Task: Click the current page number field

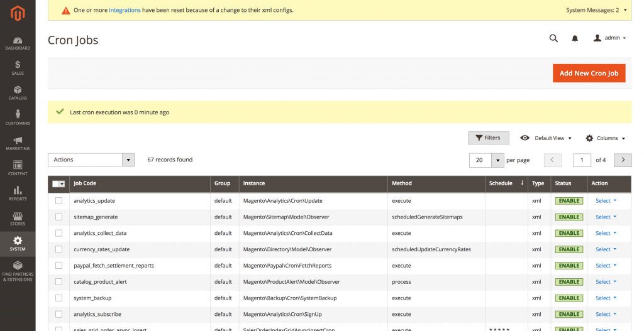Action: [582, 160]
